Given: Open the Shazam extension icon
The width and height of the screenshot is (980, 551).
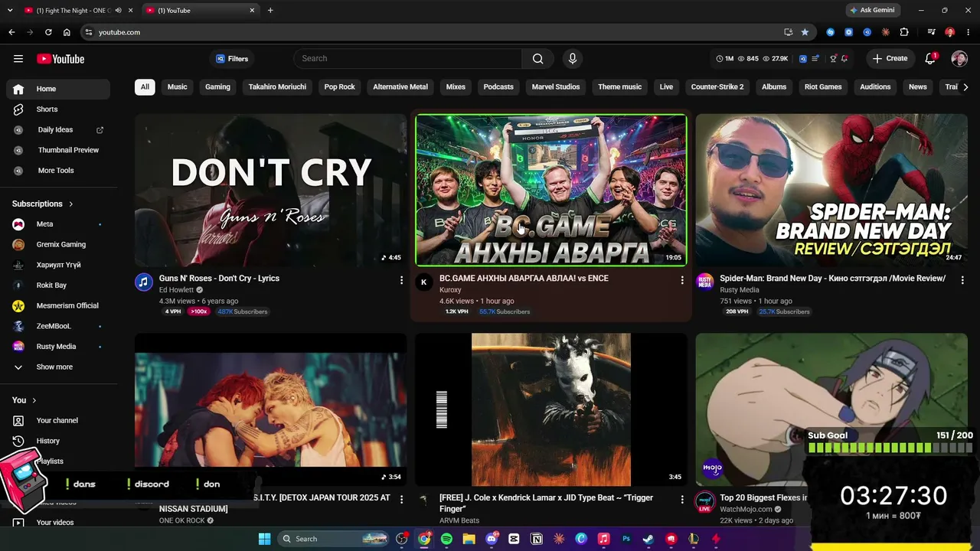Looking at the screenshot, I should click(831, 32).
